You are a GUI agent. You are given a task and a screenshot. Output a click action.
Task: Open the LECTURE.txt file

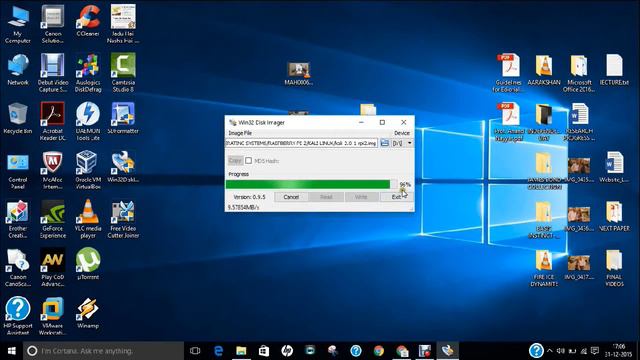614,69
